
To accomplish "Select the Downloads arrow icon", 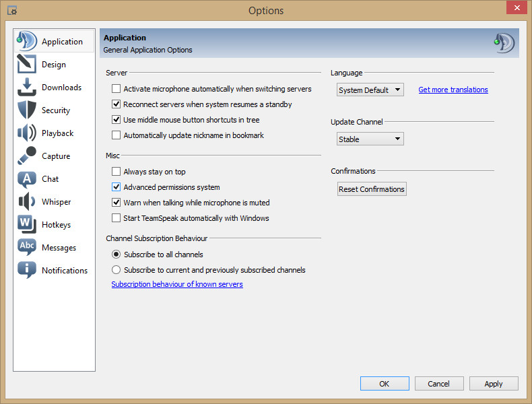I will tap(26, 87).
